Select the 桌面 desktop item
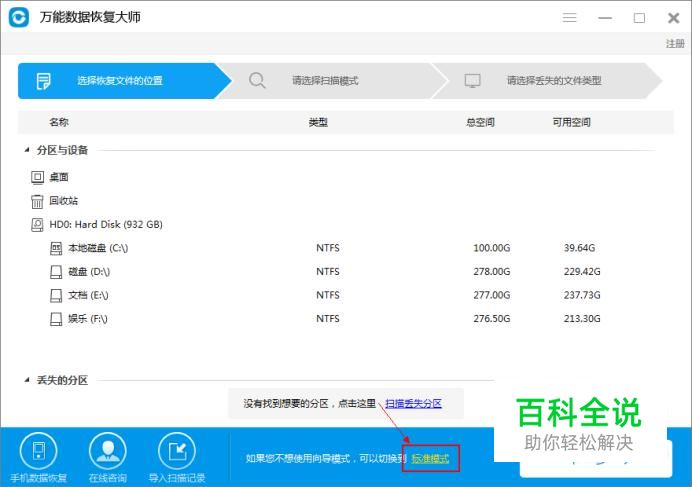 [59, 177]
